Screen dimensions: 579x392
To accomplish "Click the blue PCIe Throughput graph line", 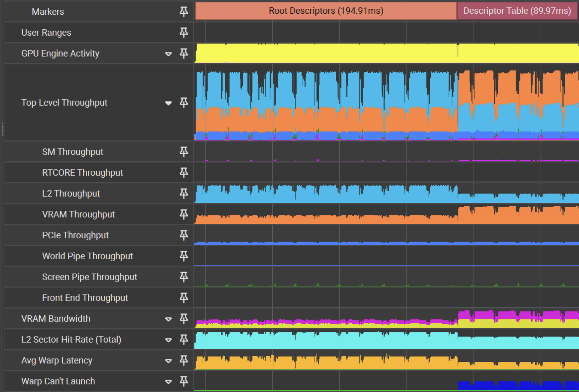I will 387,243.
